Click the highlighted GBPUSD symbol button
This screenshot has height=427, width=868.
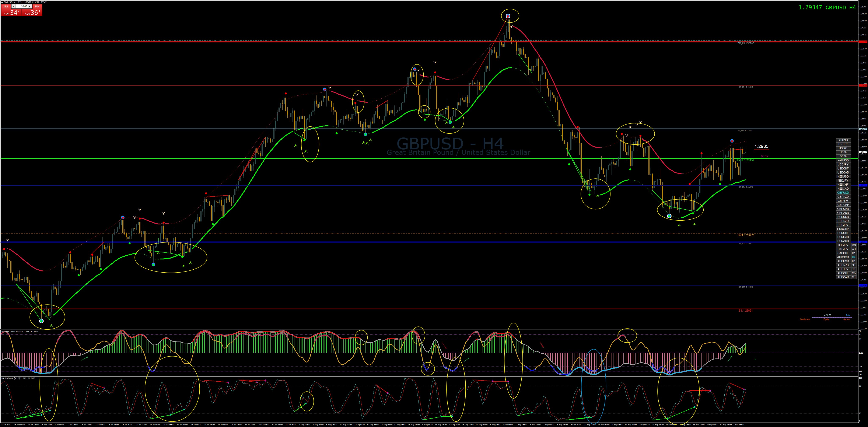coord(843,193)
